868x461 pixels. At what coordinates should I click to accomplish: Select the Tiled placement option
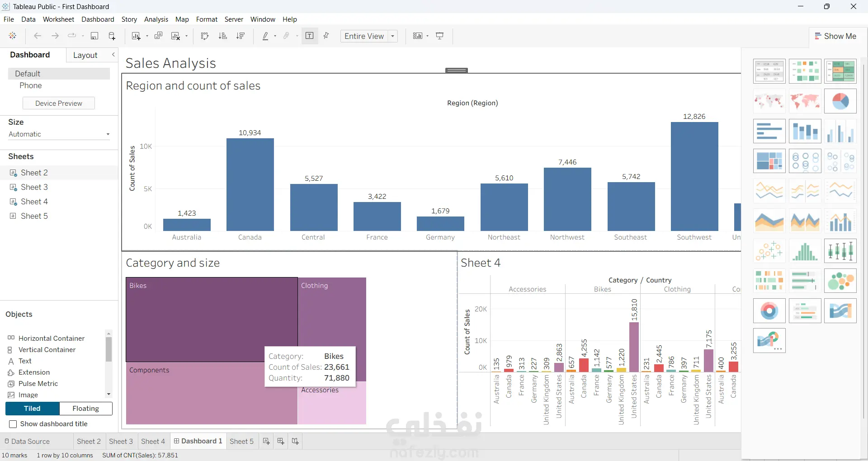tap(32, 409)
